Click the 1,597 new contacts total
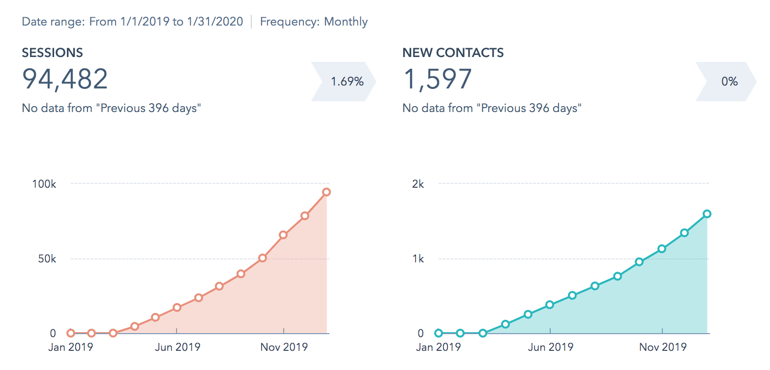Image resolution: width=770 pixels, height=370 pixels. tap(437, 79)
